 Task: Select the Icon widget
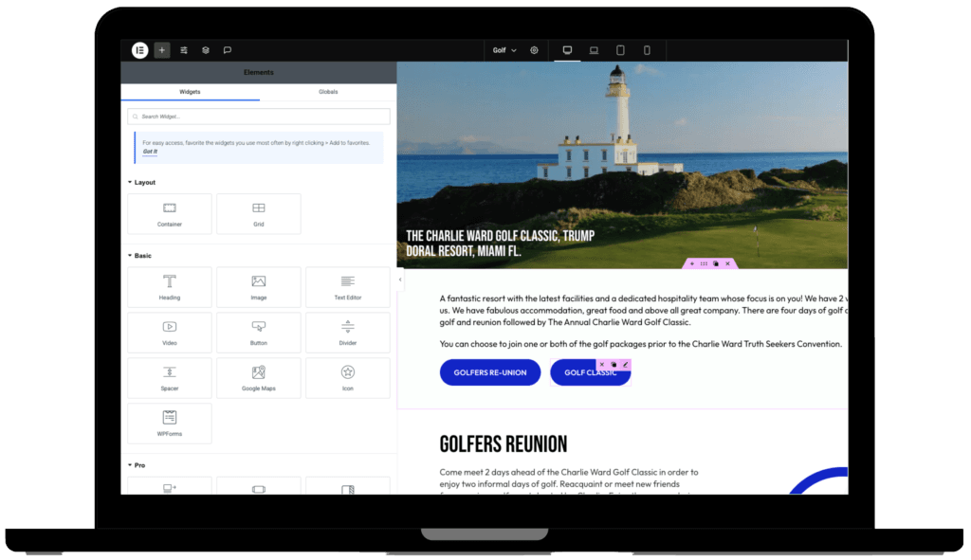click(x=348, y=378)
